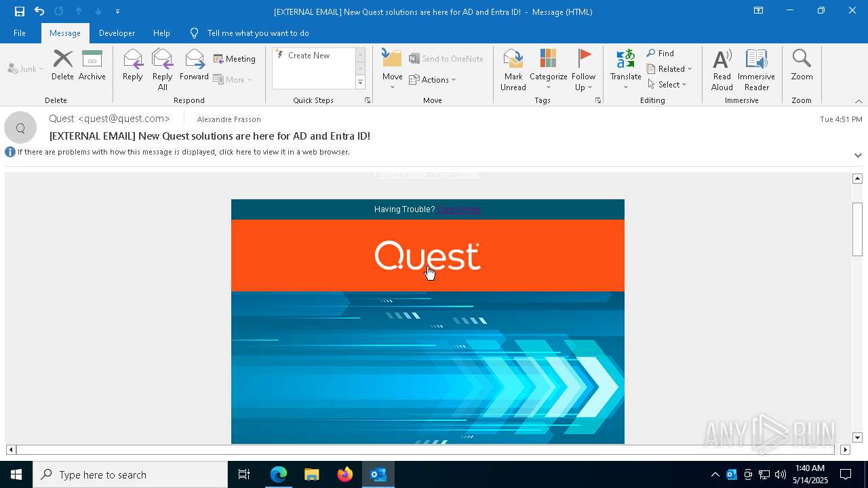The width and height of the screenshot is (868, 488).
Task: Open Tags dialog launcher
Action: point(598,100)
